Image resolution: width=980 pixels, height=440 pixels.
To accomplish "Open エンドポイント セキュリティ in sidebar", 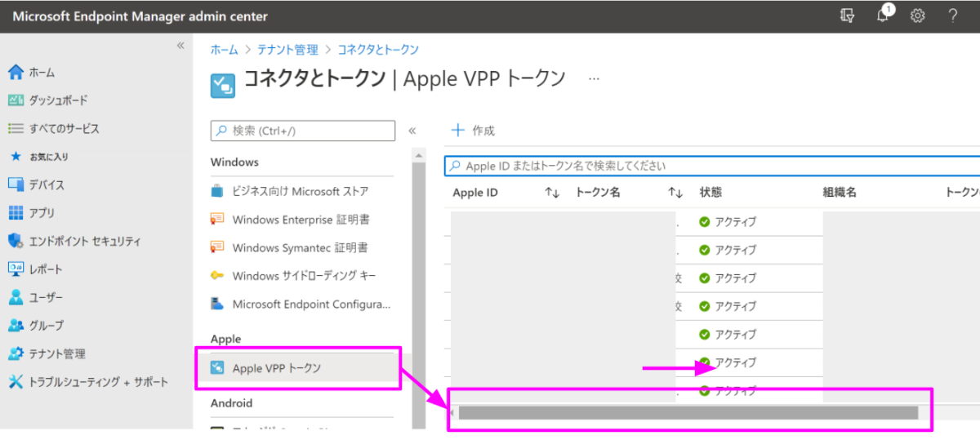I will click(85, 241).
